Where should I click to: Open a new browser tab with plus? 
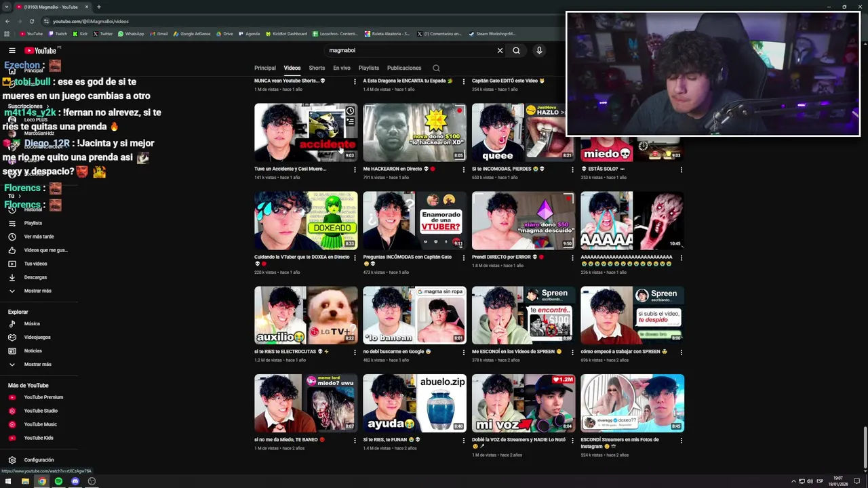[x=98, y=7]
